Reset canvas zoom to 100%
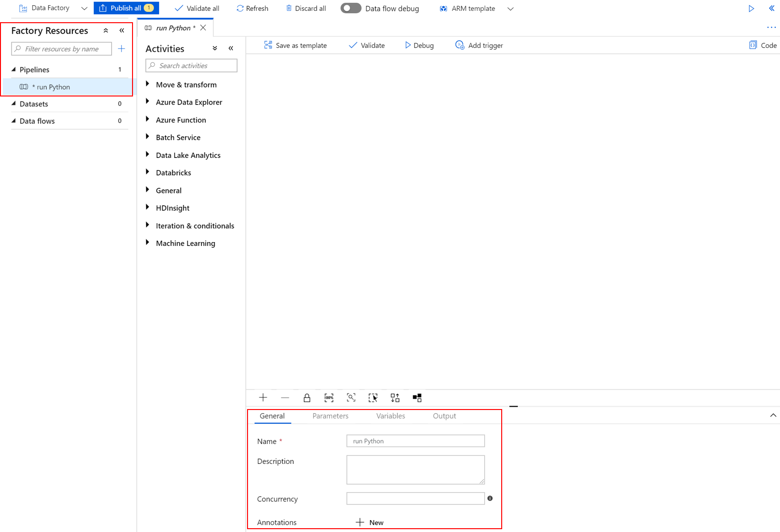The height and width of the screenshot is (532, 780). pos(329,398)
